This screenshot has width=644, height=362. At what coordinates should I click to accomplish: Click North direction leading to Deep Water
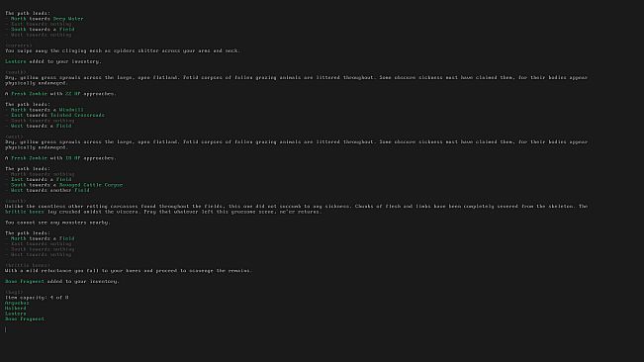pyautogui.click(x=18, y=19)
